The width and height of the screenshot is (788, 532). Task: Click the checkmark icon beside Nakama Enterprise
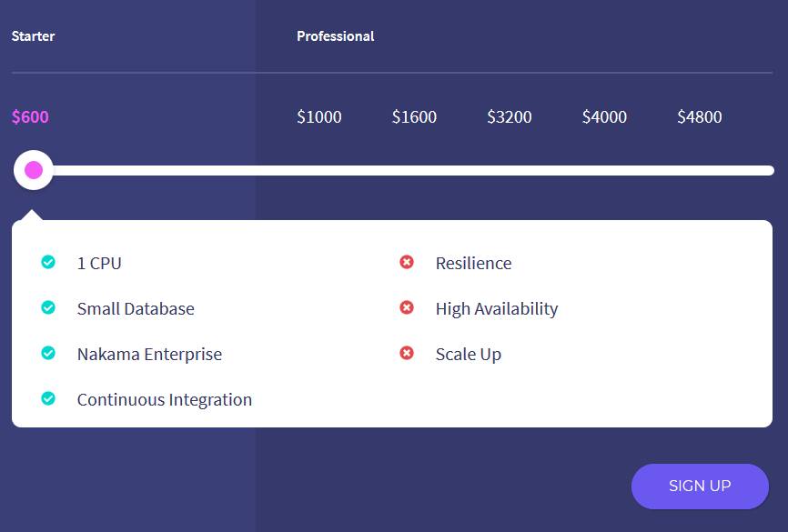(x=48, y=353)
